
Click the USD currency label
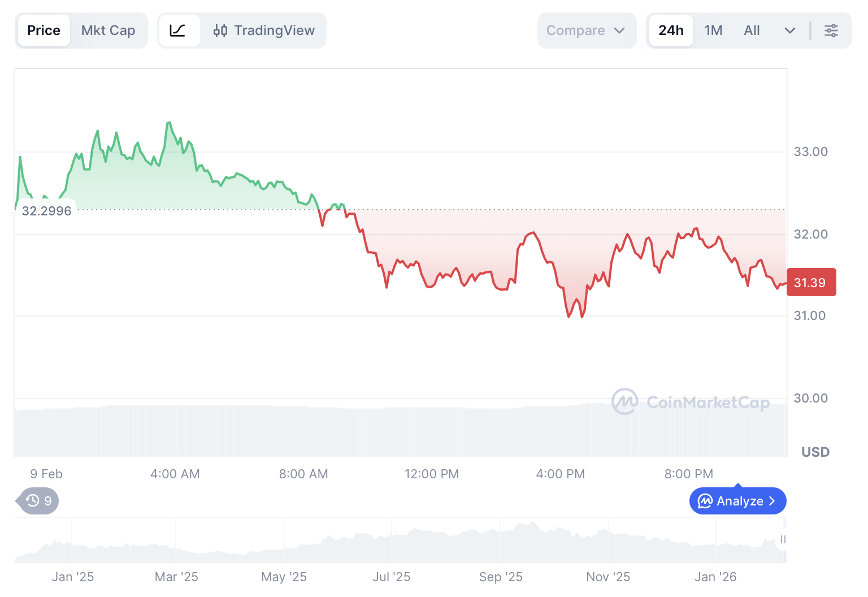point(815,452)
